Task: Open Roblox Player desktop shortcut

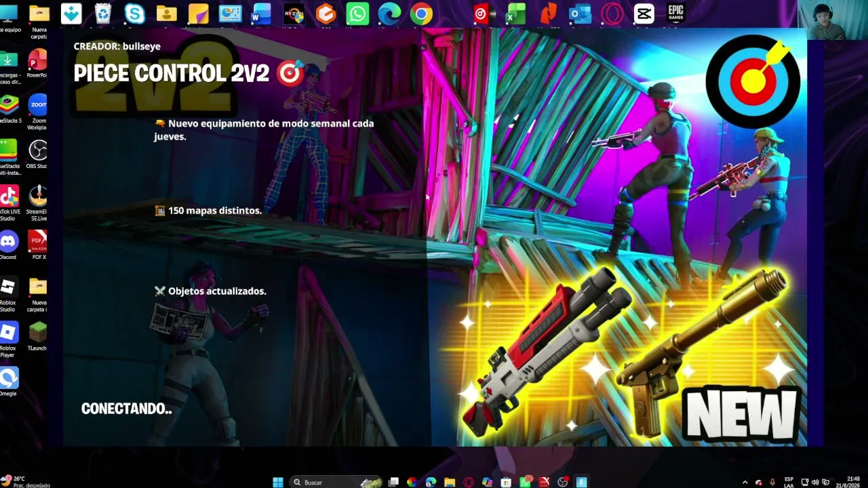Action: pos(9,340)
